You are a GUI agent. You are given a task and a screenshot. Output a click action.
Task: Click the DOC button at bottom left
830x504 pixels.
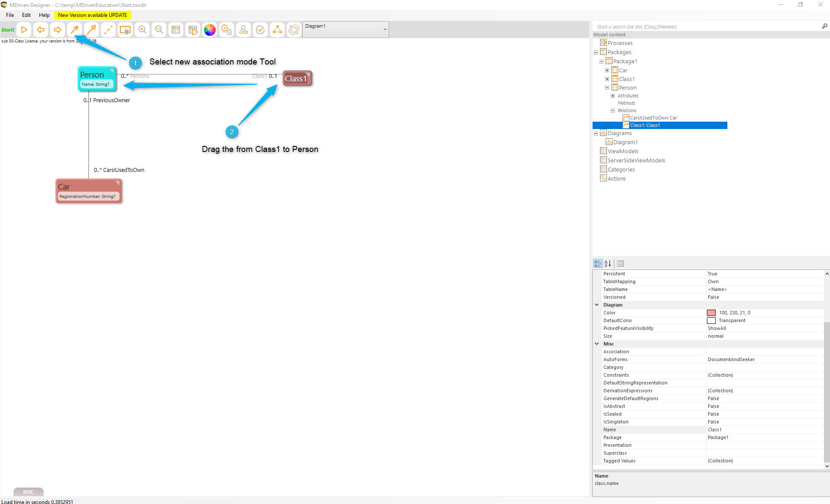coord(29,492)
